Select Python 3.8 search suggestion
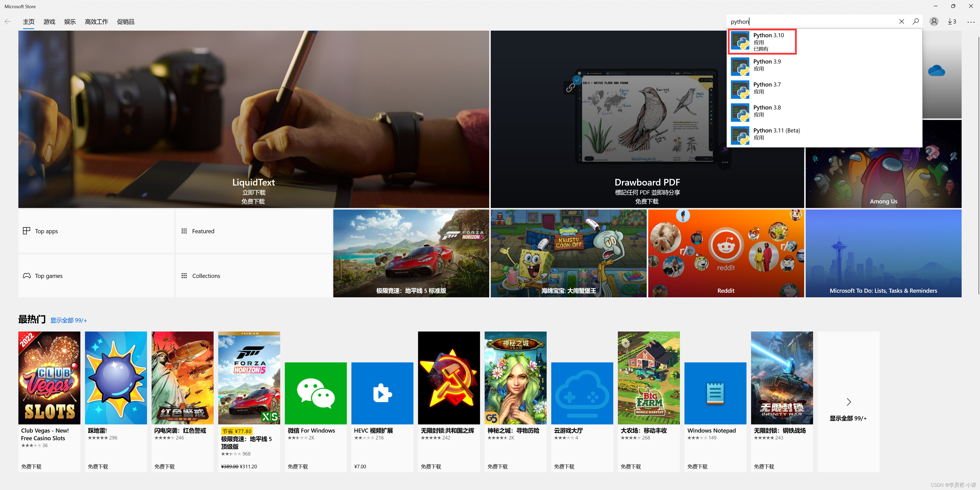The width and height of the screenshot is (980, 490). (x=824, y=112)
